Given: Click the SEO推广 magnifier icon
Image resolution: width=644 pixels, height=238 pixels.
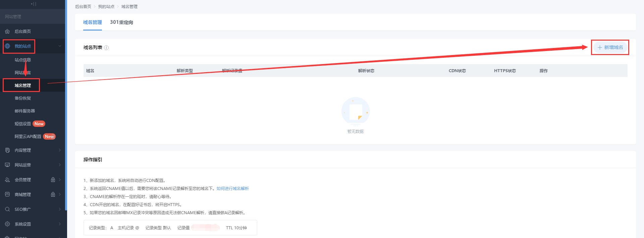Looking at the screenshot, I should (7, 209).
